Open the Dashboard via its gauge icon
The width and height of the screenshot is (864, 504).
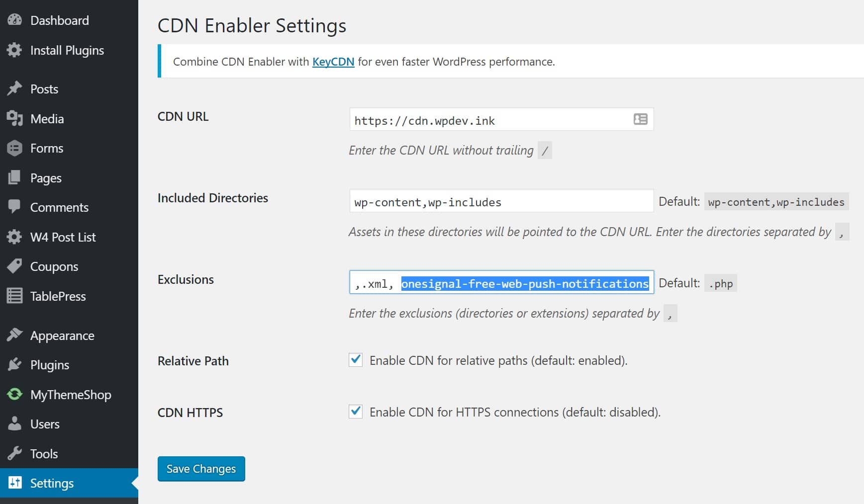pyautogui.click(x=15, y=20)
